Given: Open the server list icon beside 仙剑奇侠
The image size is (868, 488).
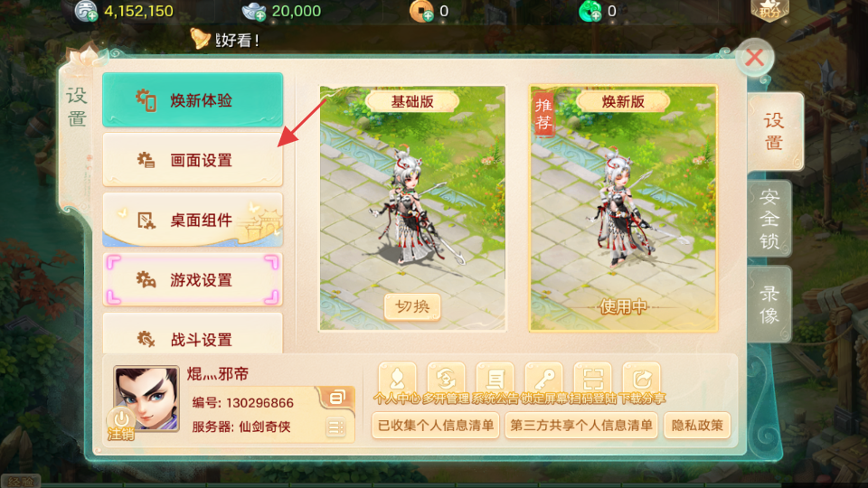Looking at the screenshot, I should click(335, 427).
